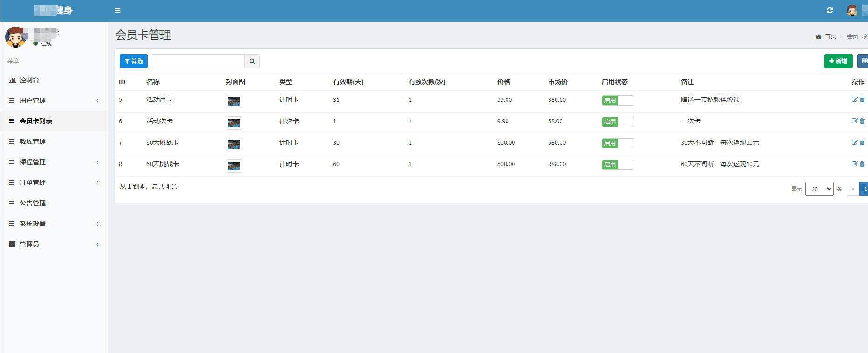Click the 课程管理 sidebar label
The image size is (868, 353).
[33, 162]
